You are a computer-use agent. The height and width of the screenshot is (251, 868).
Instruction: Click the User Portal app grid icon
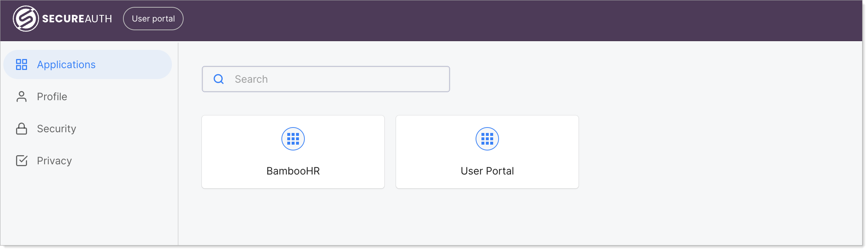pyautogui.click(x=487, y=139)
